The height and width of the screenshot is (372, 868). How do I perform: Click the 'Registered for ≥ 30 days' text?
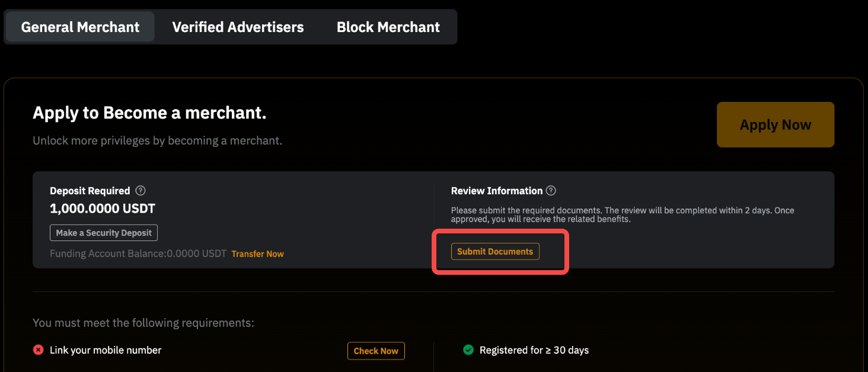pyautogui.click(x=534, y=350)
